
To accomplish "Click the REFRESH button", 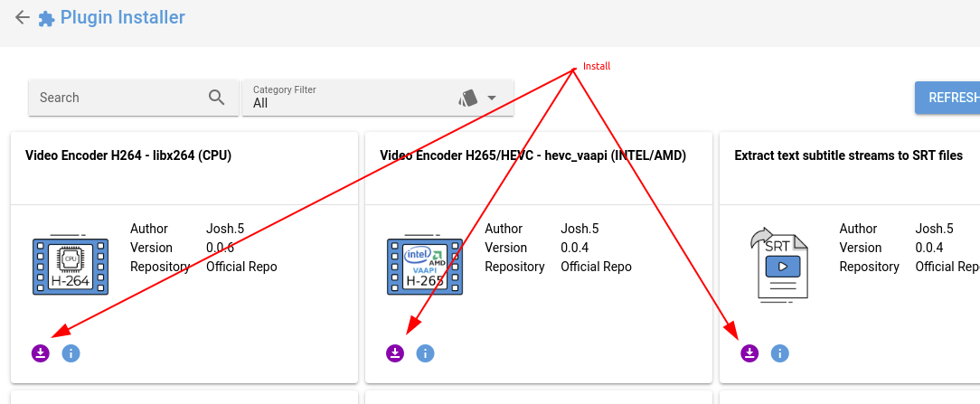I will [x=947, y=98].
